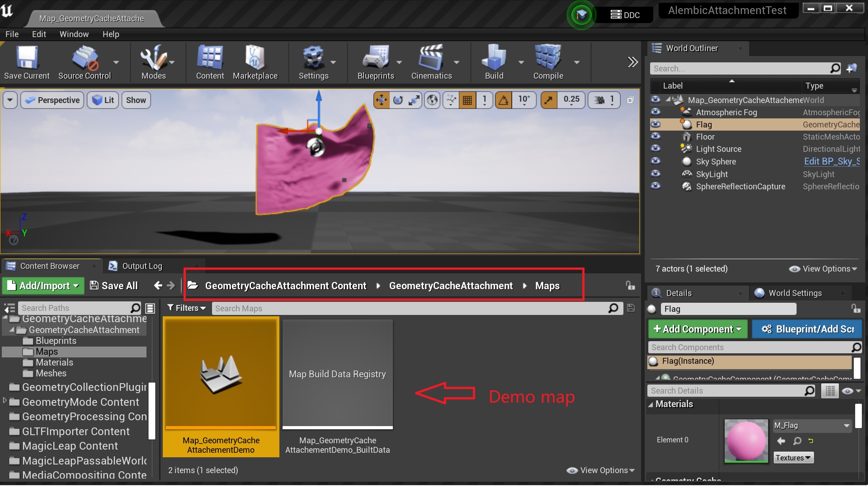
Task: Toggle snap to grid in the viewport
Action: coord(467,100)
